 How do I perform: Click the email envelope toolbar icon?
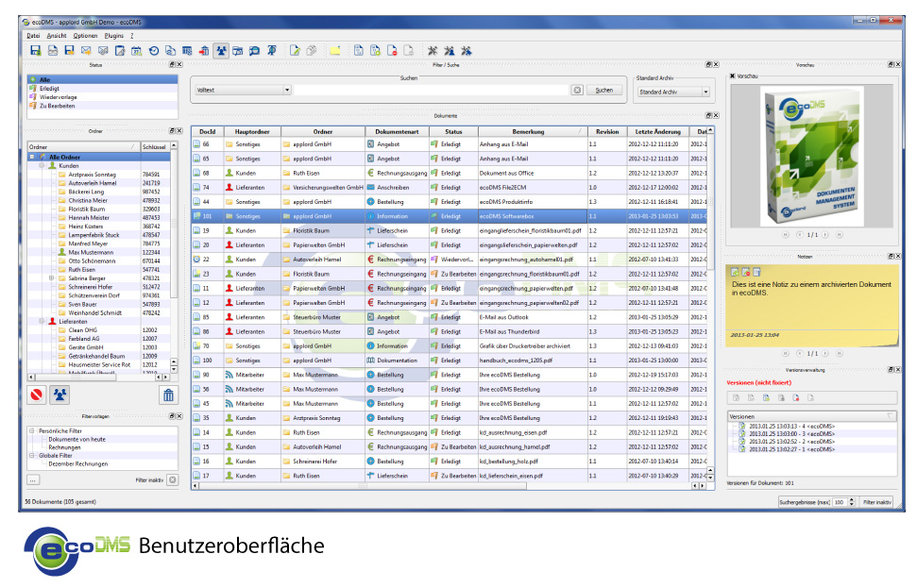tap(86, 51)
